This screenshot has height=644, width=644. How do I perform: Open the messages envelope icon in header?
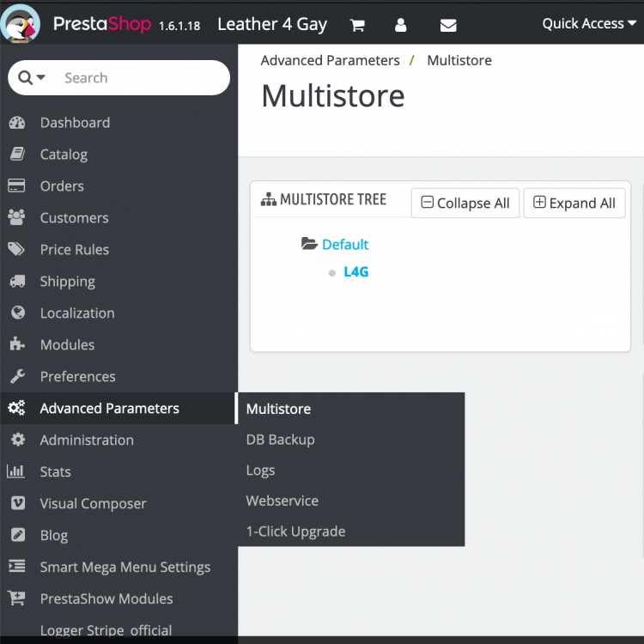coord(448,26)
